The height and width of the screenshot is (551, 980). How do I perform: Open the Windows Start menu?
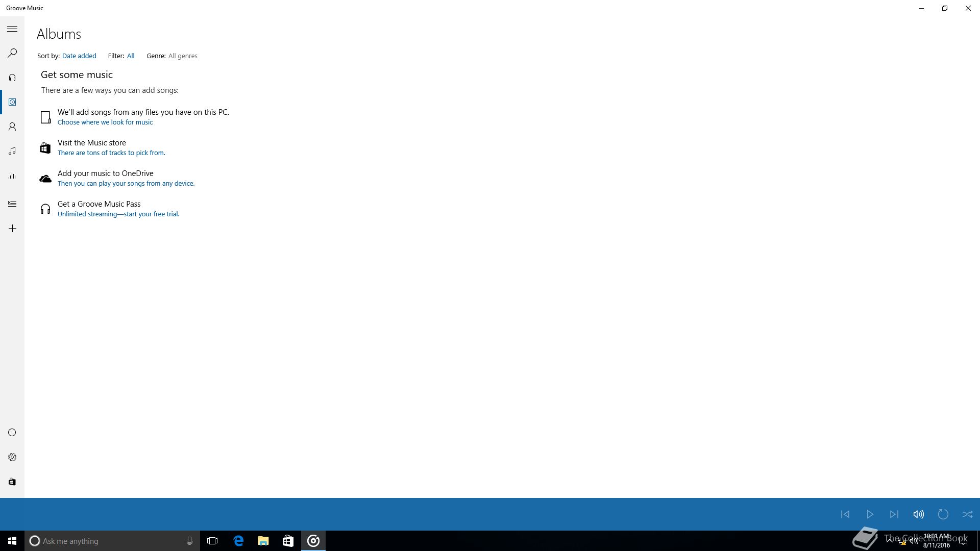(x=12, y=541)
